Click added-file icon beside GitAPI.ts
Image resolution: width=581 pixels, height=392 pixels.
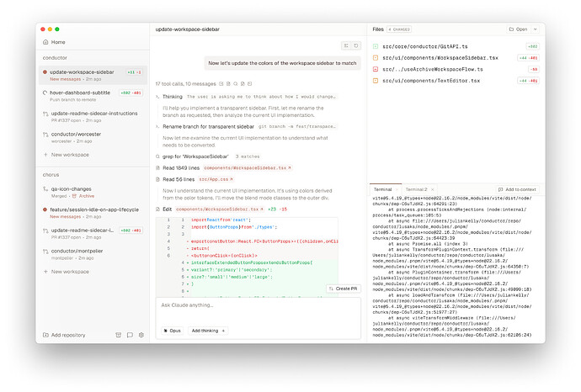(376, 46)
